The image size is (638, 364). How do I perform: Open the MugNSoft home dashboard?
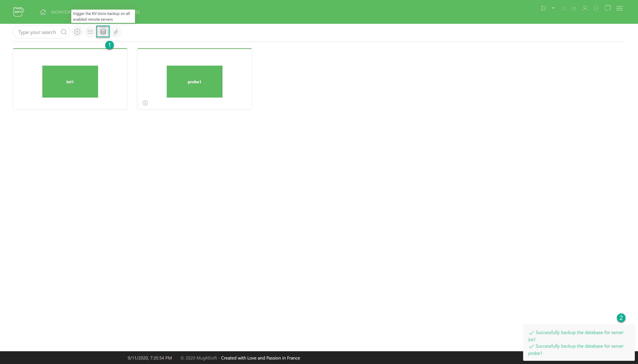(43, 12)
